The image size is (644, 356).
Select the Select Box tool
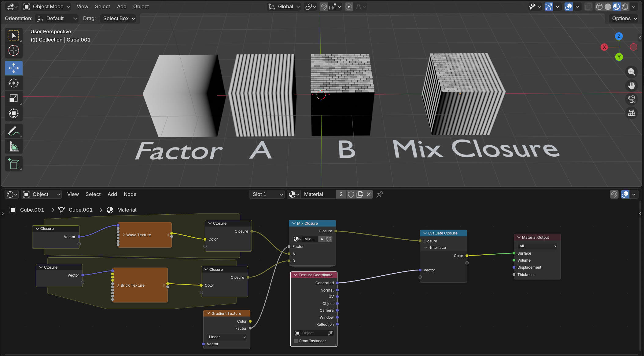tap(14, 36)
